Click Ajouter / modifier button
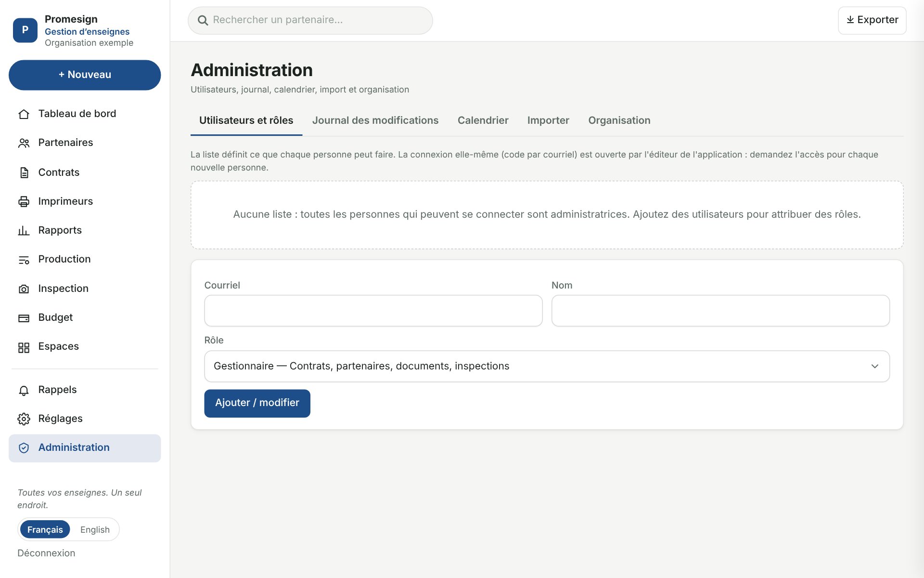924x578 pixels. click(x=257, y=403)
